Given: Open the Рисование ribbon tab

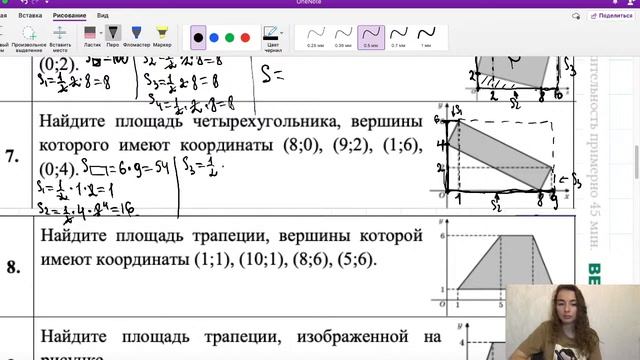Looking at the screenshot, I should [69, 16].
